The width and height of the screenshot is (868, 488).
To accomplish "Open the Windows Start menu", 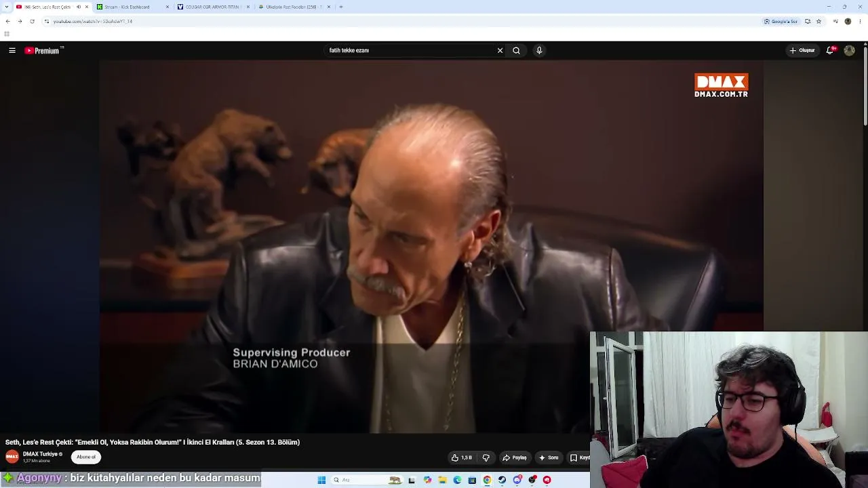I will [x=321, y=480].
